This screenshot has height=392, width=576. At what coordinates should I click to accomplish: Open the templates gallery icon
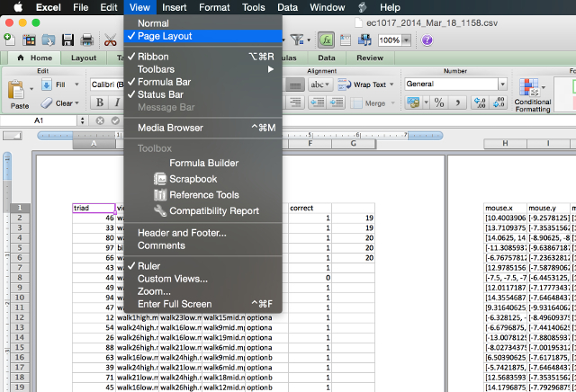coord(29,40)
